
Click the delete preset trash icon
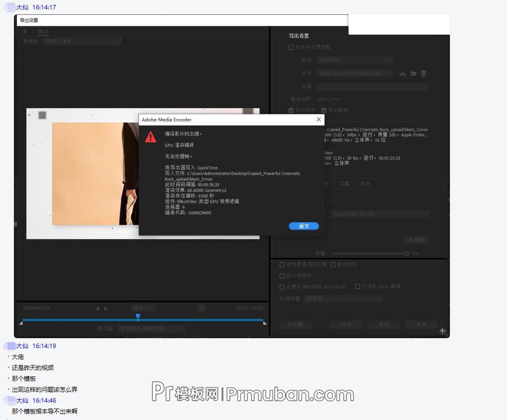tap(423, 73)
